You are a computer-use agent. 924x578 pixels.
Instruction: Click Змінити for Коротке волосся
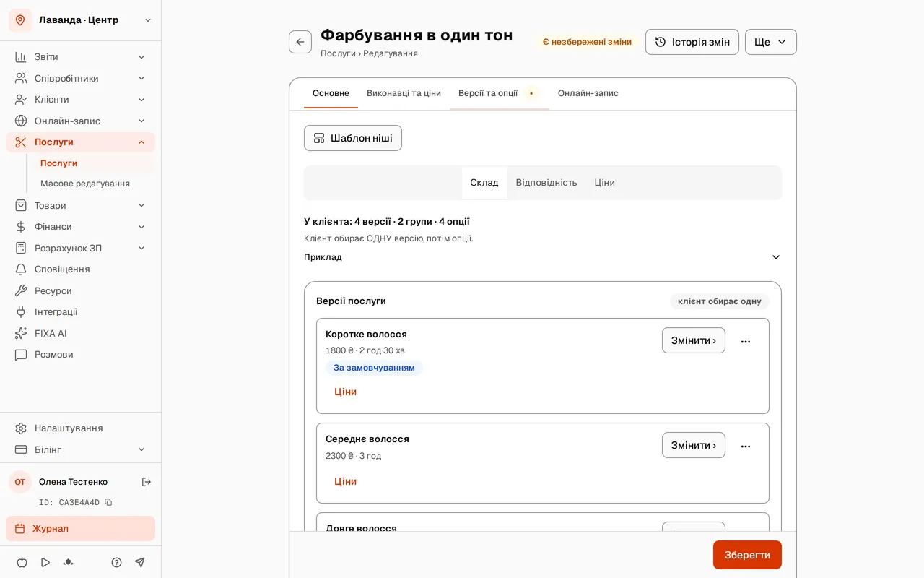click(694, 340)
